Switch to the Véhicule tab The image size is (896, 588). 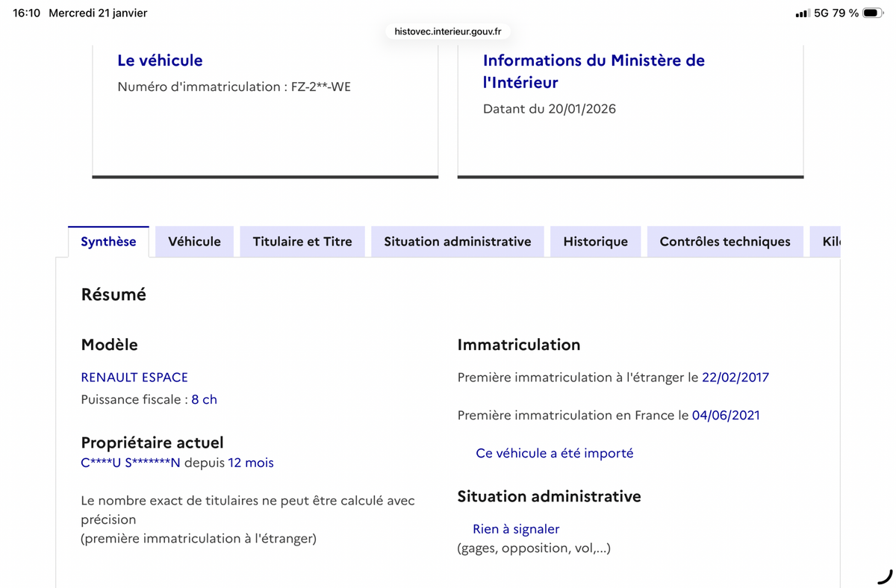coord(194,241)
